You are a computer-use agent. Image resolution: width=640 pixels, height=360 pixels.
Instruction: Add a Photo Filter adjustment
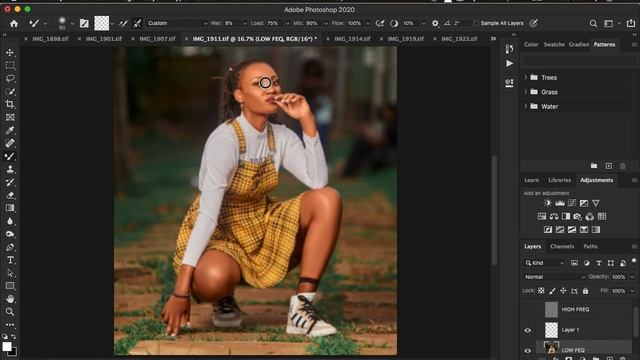578,216
